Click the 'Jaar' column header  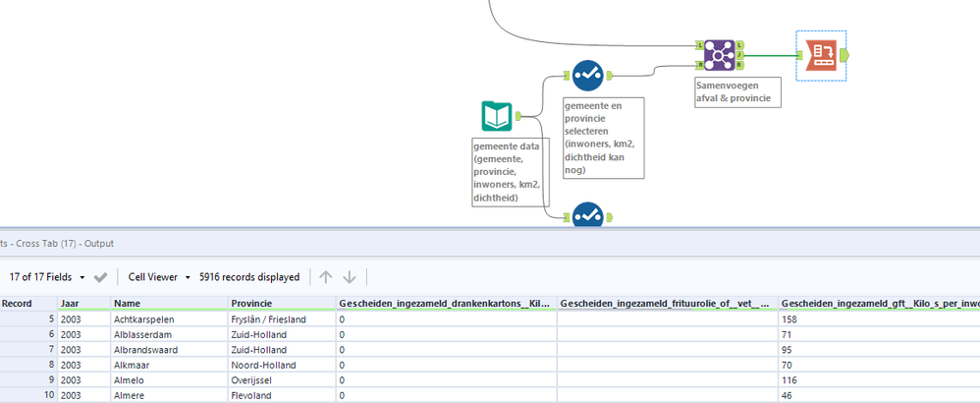pyautogui.click(x=84, y=303)
